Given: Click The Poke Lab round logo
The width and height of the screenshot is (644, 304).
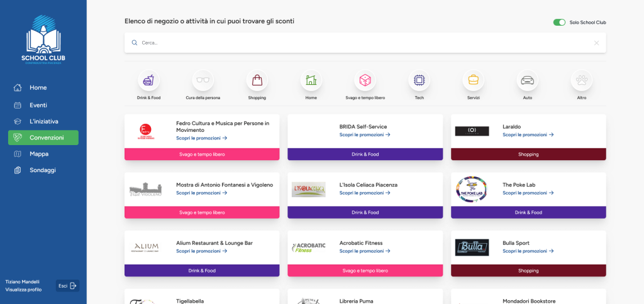Looking at the screenshot, I should (x=472, y=189).
